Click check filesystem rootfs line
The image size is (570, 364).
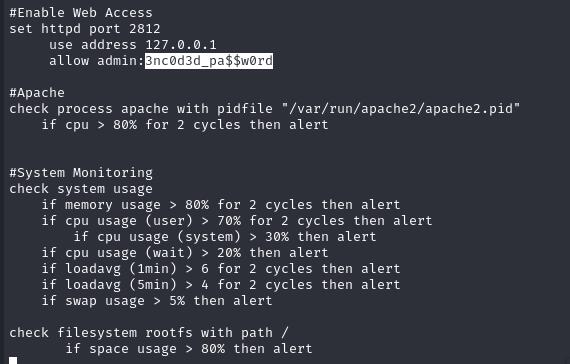149,333
